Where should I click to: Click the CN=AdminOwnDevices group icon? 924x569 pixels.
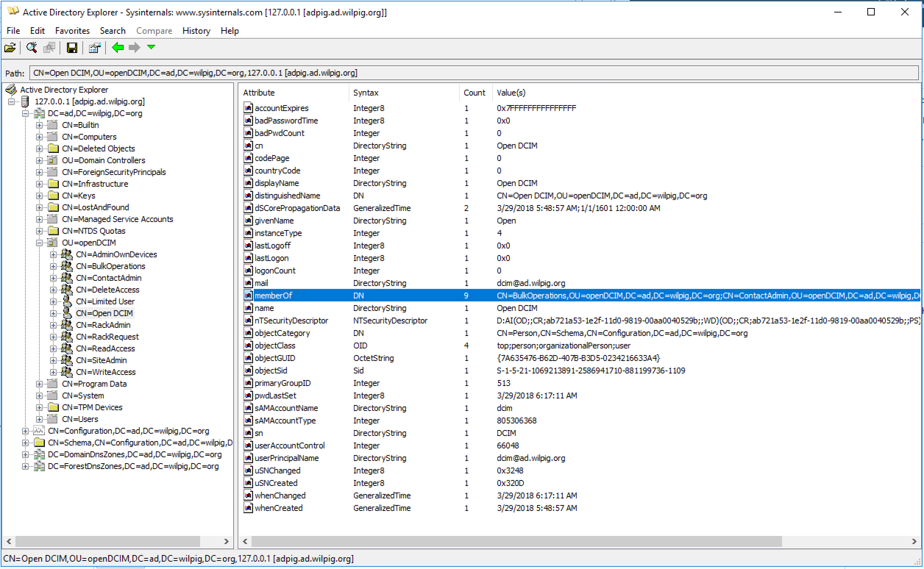(x=67, y=254)
